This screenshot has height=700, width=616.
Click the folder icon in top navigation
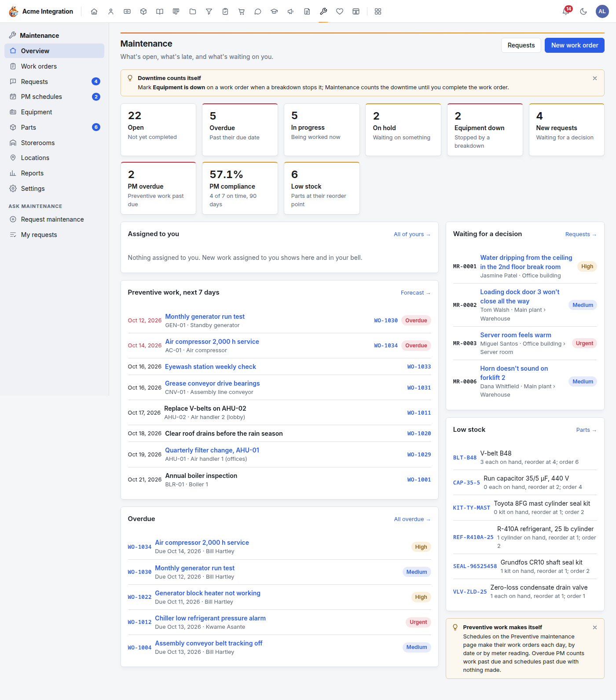[193, 11]
